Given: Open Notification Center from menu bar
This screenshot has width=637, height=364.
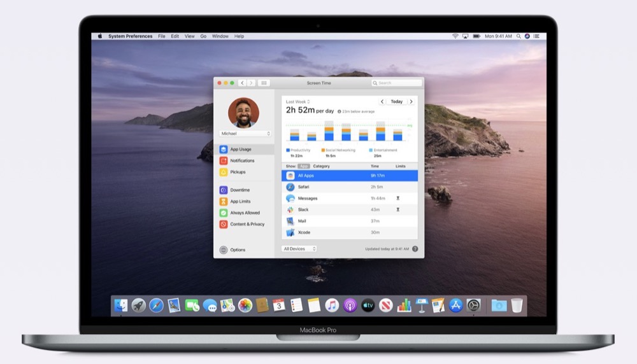Looking at the screenshot, I should [536, 36].
